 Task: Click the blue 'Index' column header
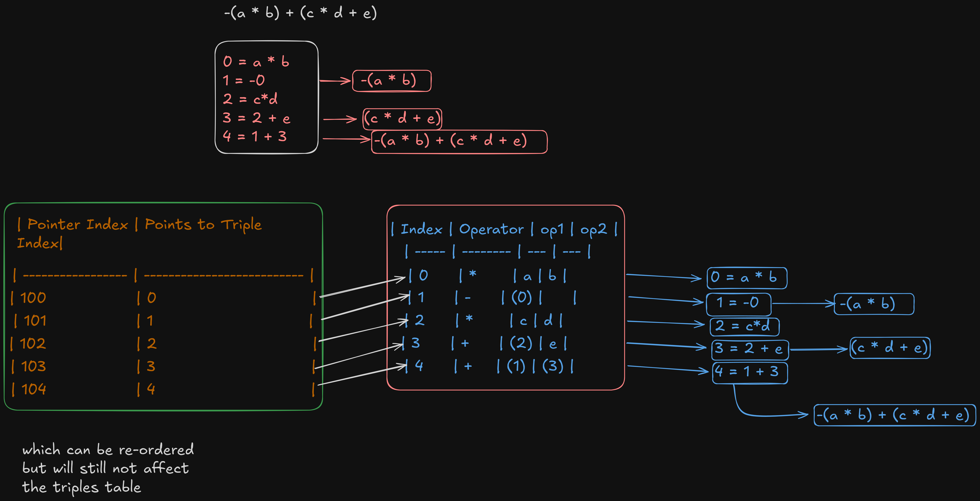click(x=422, y=229)
